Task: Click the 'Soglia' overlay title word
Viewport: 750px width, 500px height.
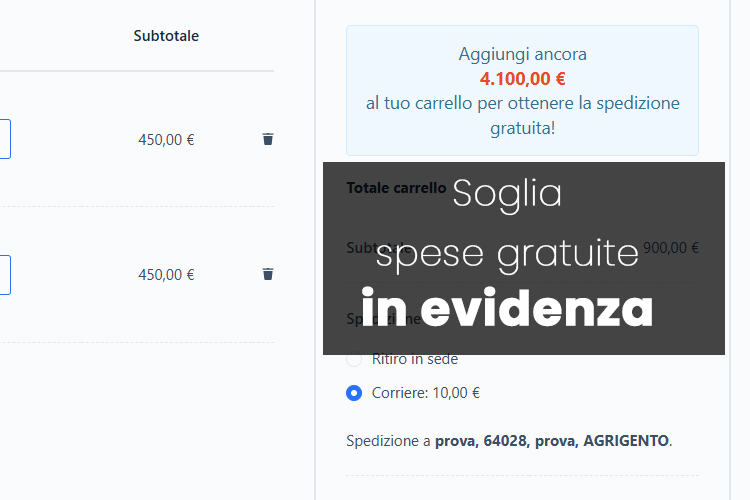Action: coord(507,194)
